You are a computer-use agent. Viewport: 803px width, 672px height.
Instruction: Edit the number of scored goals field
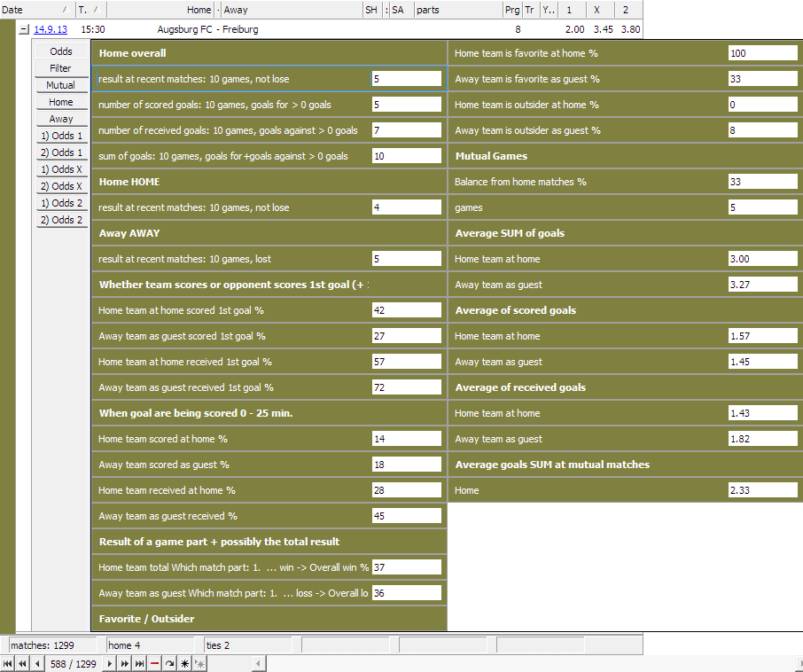coord(407,105)
